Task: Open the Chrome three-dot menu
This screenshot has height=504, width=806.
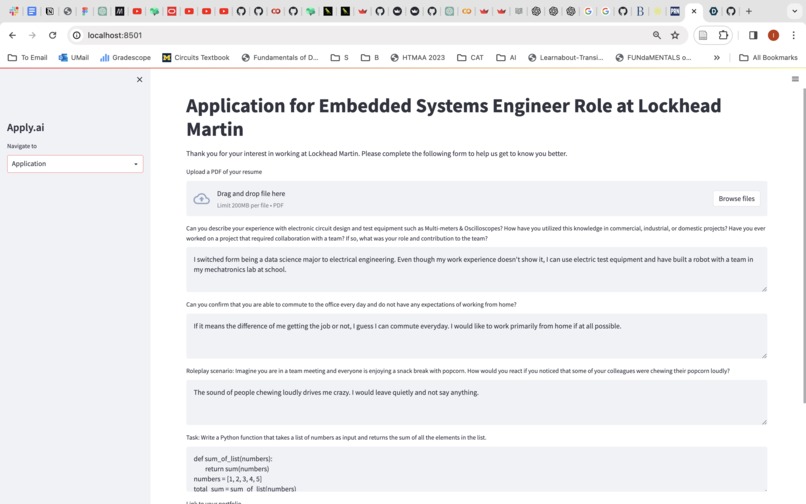Action: pos(794,35)
